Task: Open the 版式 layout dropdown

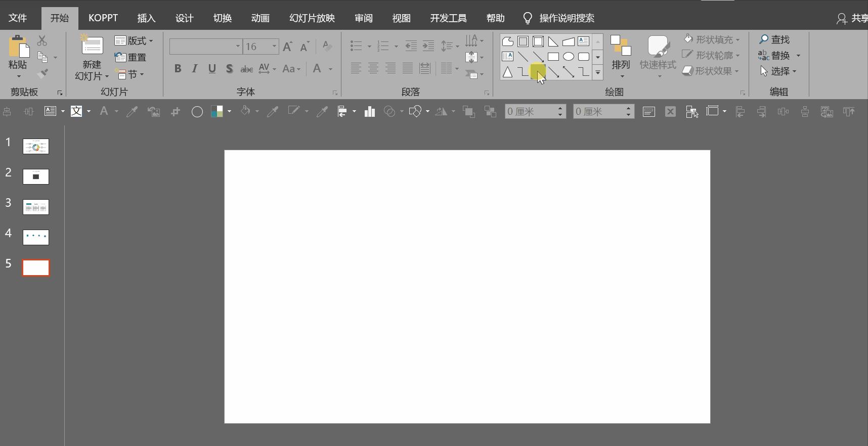Action: pos(134,40)
